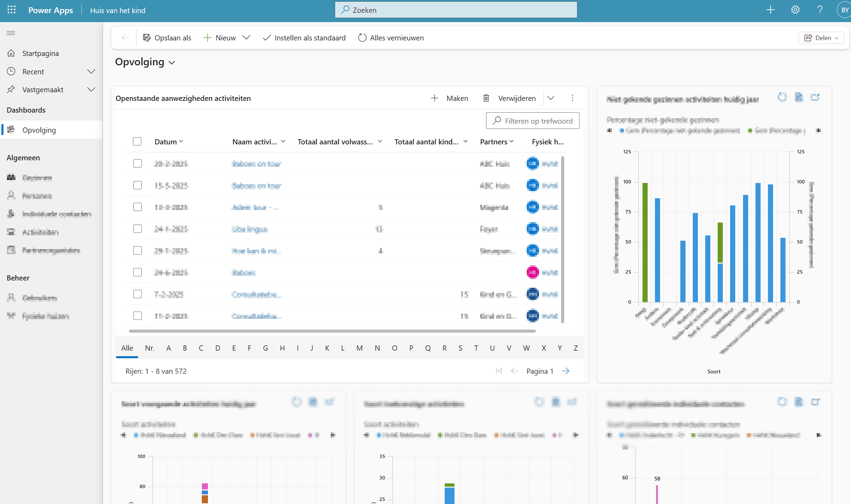Screen dimensions: 851x504
Task: Click the plus icon in header bar
Action: click(770, 10)
